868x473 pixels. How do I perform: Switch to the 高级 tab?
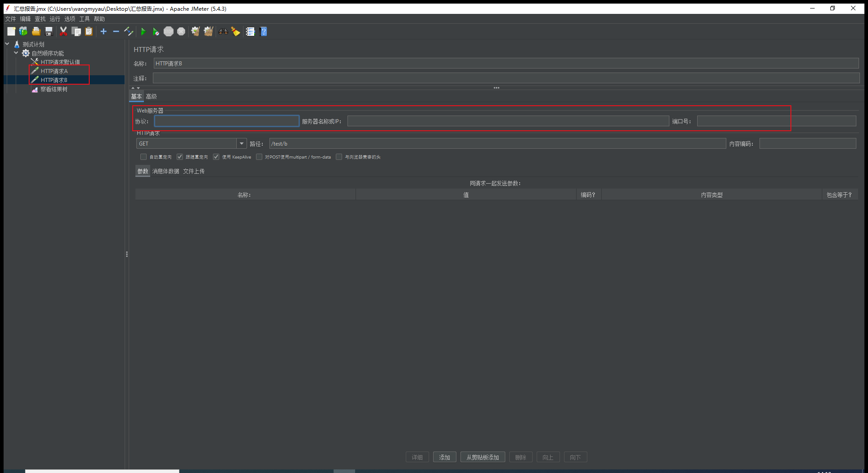click(x=151, y=96)
